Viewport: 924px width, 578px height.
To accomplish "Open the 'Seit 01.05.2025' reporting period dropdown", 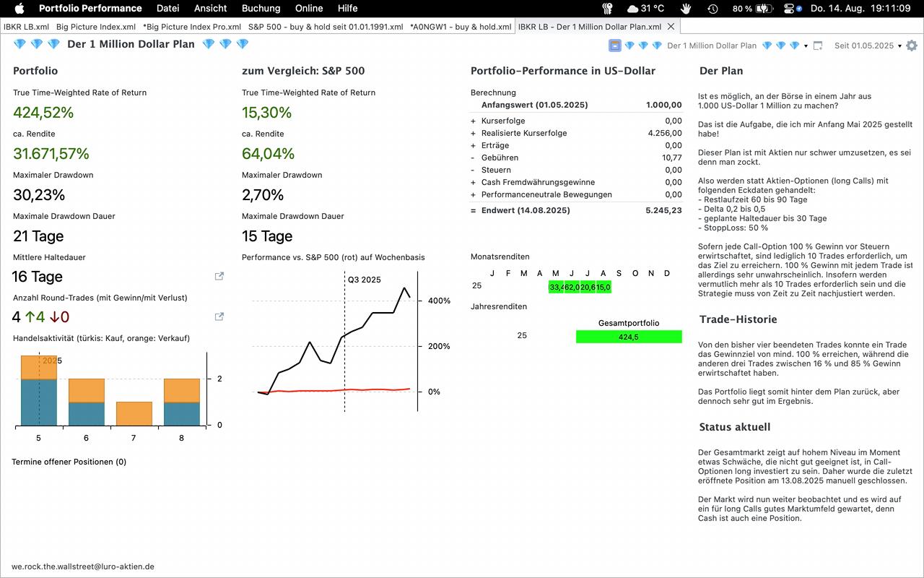I will point(868,46).
